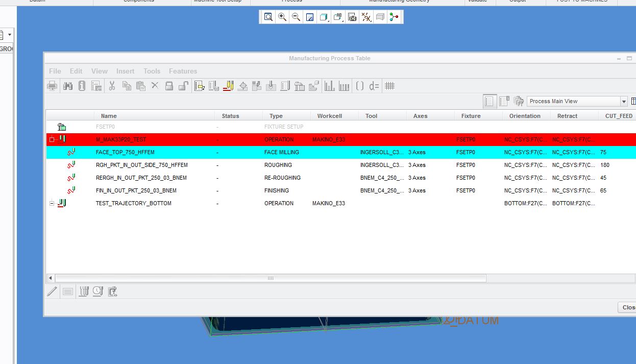Image resolution: width=636 pixels, height=364 pixels.
Task: Select the M_MAK33P20_TEST operation name
Action: [x=121, y=139]
